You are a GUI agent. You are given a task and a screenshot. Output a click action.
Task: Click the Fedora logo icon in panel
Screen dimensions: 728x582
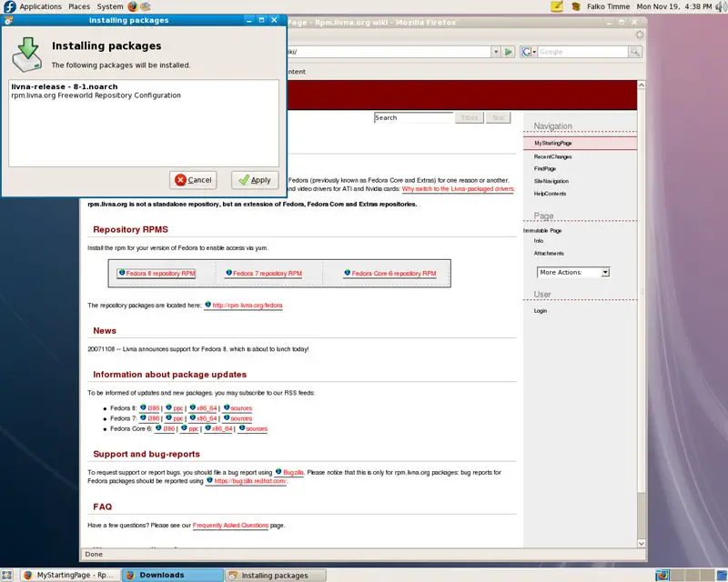coord(9,6)
